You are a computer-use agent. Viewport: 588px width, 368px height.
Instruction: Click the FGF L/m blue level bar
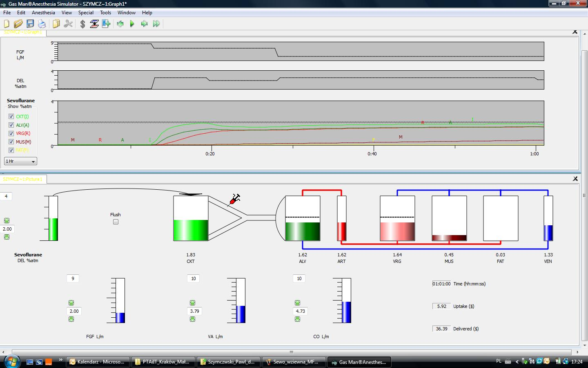120,318
